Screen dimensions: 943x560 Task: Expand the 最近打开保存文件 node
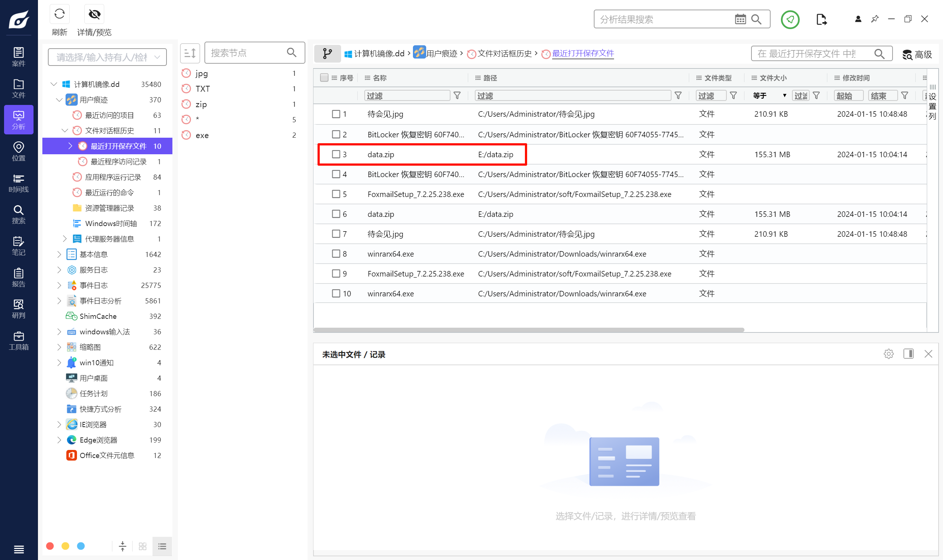70,146
